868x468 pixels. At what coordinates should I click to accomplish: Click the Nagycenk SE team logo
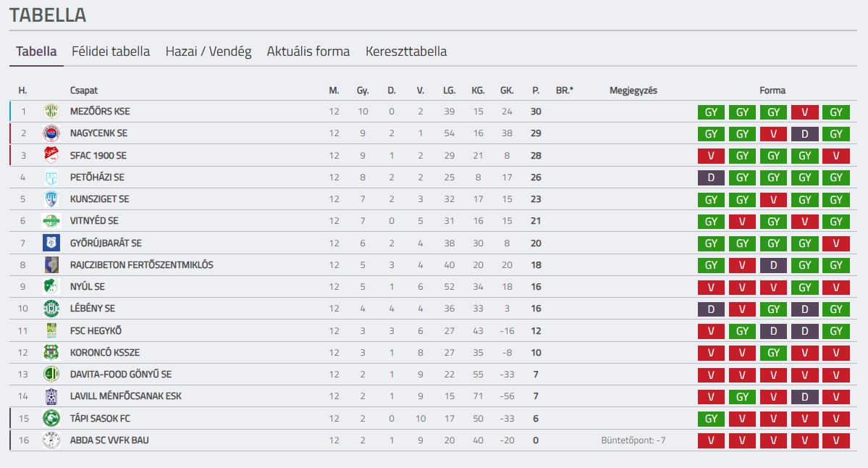coord(51,133)
